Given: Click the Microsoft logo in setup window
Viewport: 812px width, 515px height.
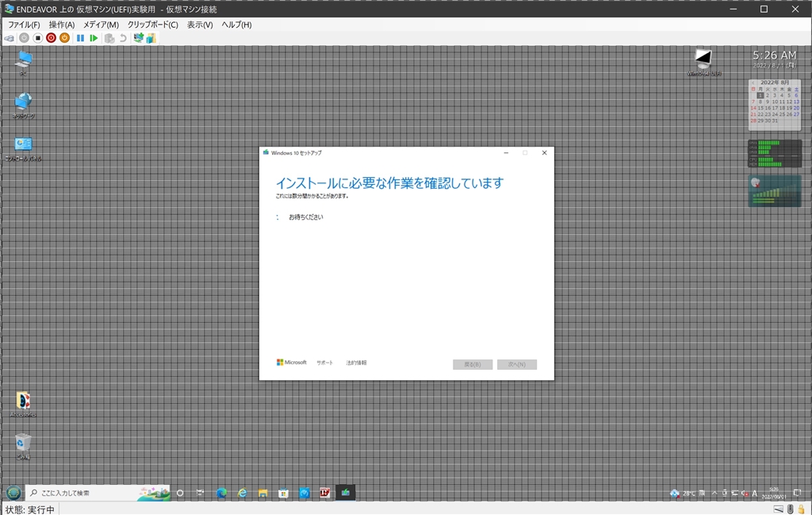Looking at the screenshot, I should (292, 362).
